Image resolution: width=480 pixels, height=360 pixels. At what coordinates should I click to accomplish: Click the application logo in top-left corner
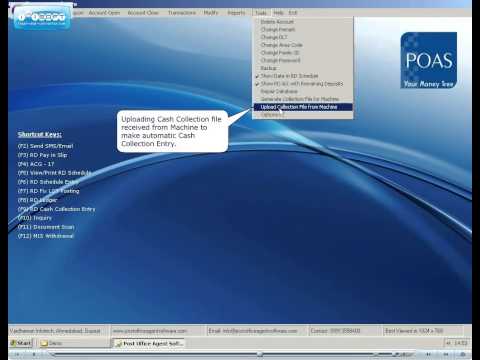[x=42, y=17]
